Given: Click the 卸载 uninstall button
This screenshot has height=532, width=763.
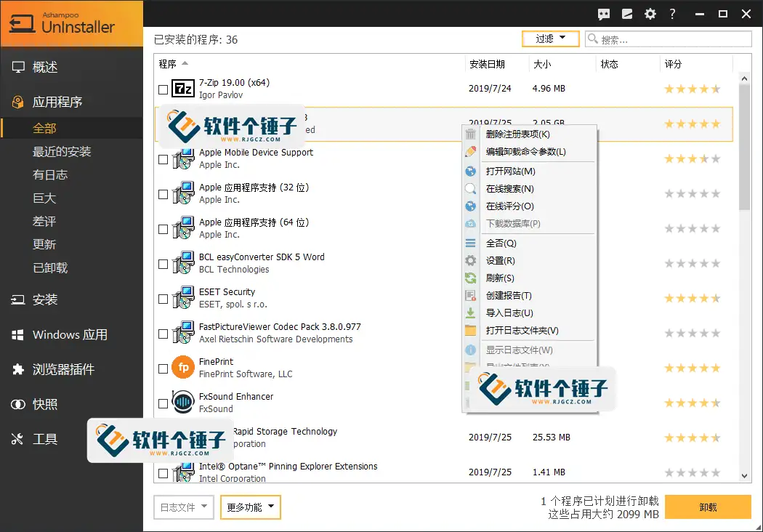Looking at the screenshot, I should (708, 507).
